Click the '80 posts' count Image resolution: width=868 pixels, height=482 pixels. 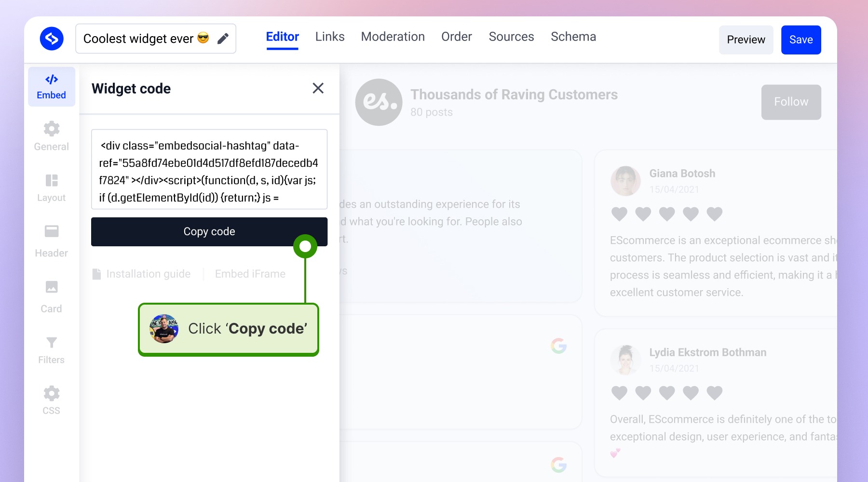(x=432, y=112)
